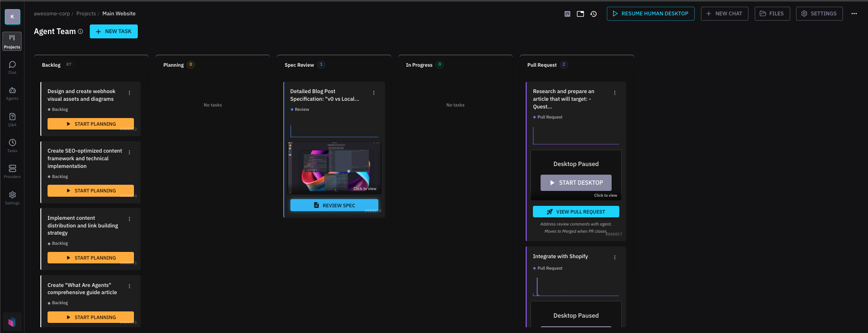Click the history clock icon in header

point(593,14)
